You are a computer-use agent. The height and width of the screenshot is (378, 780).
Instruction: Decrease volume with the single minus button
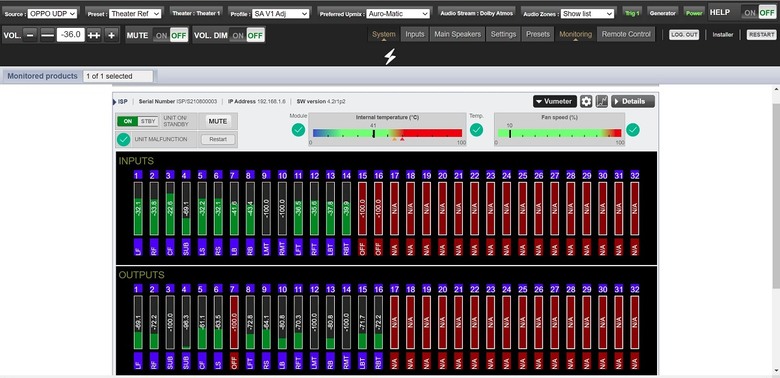coord(30,35)
